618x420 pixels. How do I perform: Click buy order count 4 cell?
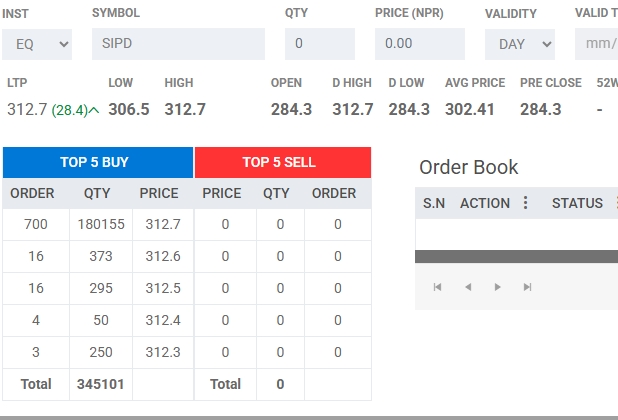(36, 320)
